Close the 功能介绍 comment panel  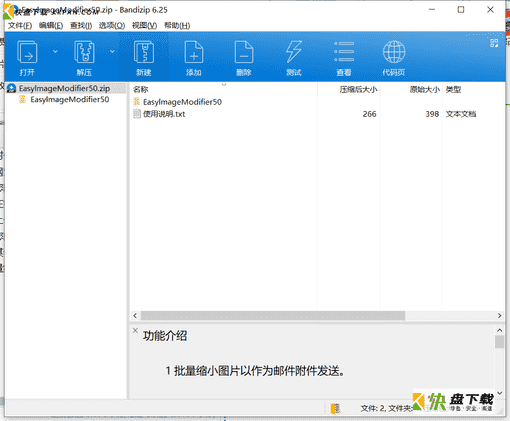[x=135, y=330]
